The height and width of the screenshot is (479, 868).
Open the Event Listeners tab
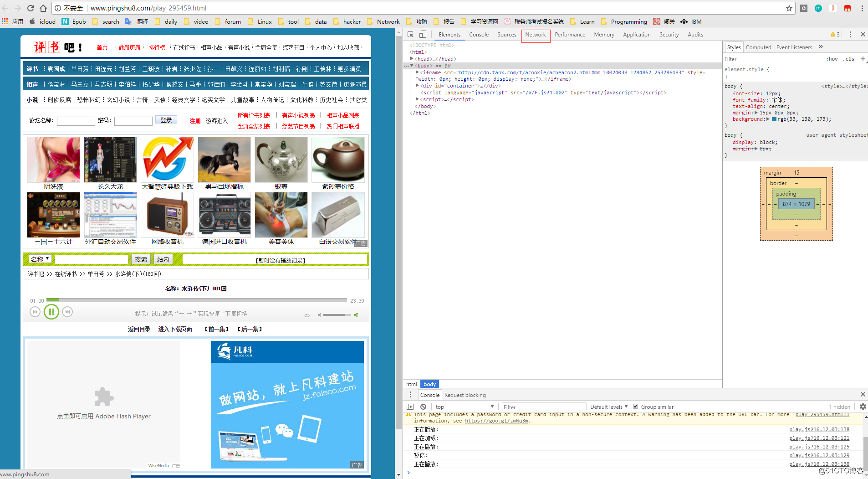point(794,47)
